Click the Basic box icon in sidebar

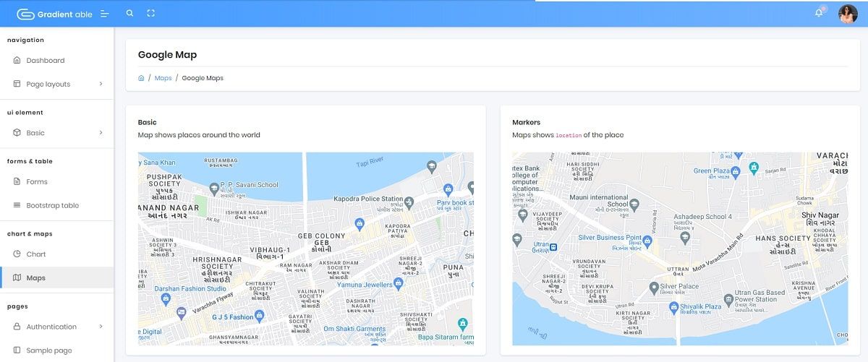[17, 132]
